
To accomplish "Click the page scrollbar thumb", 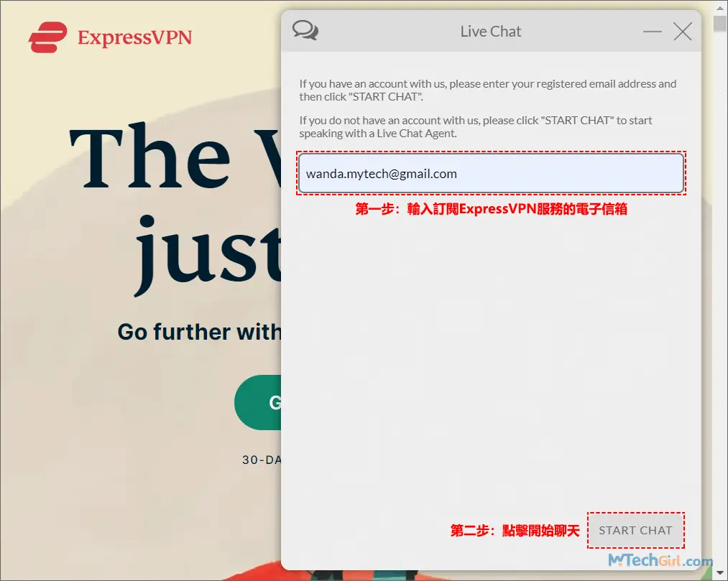I will (720, 23).
